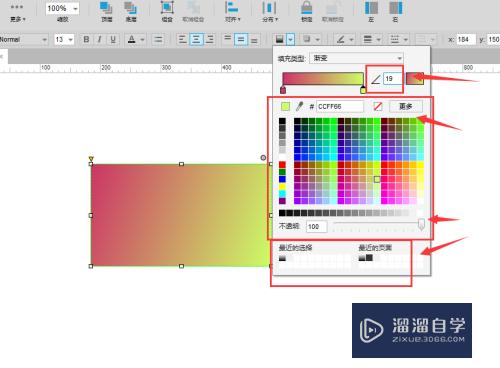Image resolution: width=500 pixels, height=368 pixels.
Task: Click the bullet list icon
Action: click(x=158, y=39)
